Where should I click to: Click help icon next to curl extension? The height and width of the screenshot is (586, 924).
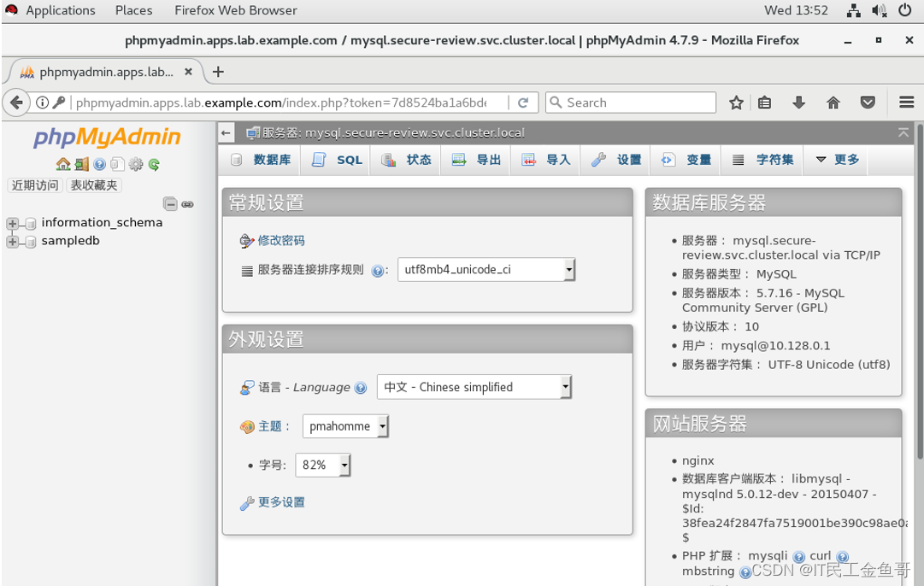pos(843,557)
